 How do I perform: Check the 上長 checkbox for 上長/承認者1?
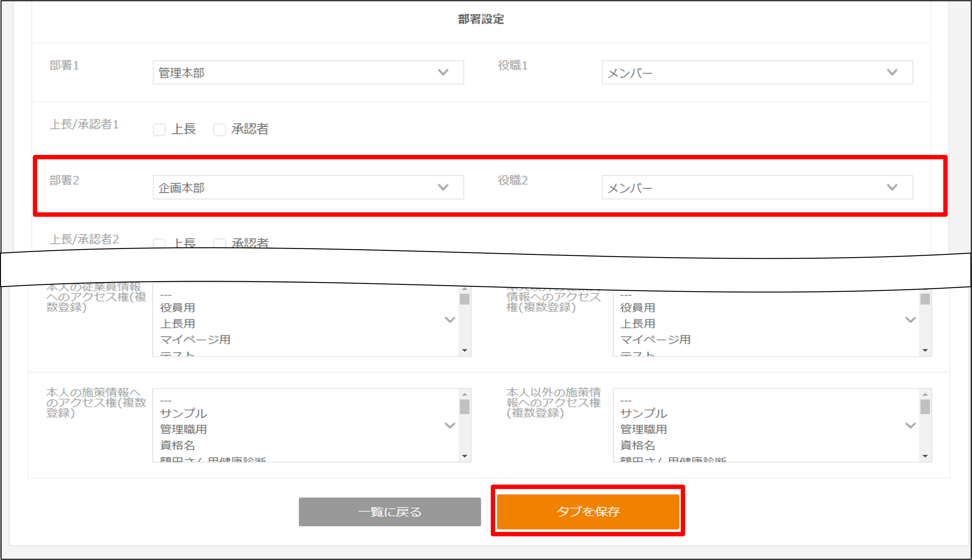tap(159, 130)
